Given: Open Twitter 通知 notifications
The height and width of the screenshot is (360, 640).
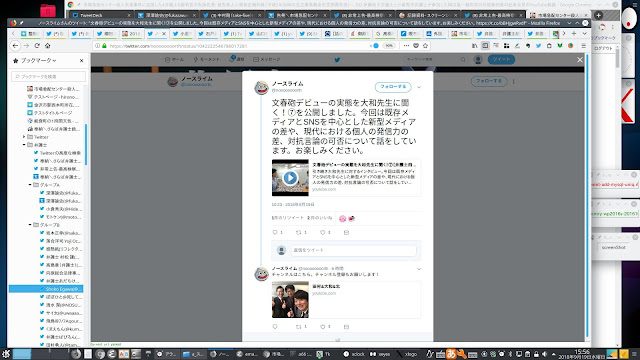Looking at the screenshot, I should coord(237,59).
